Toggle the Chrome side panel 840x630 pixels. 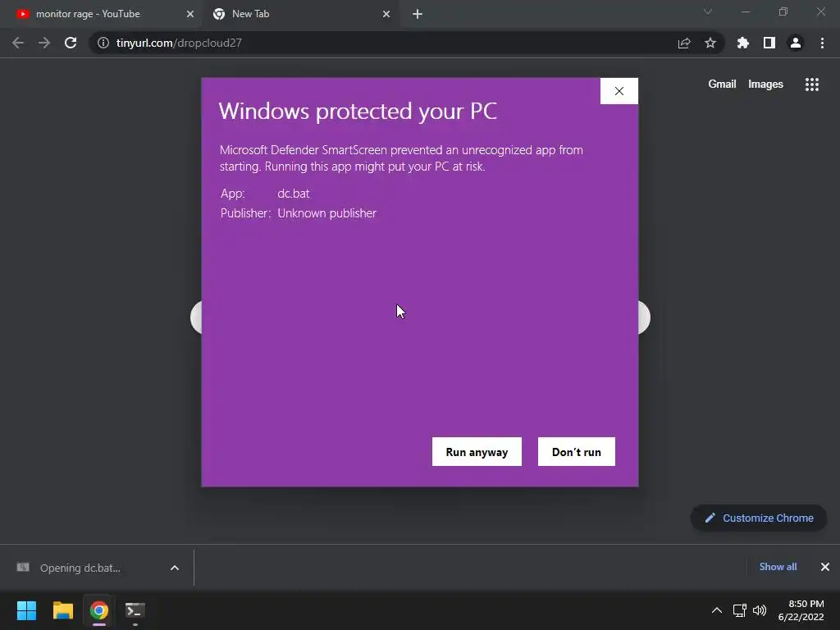click(x=769, y=43)
